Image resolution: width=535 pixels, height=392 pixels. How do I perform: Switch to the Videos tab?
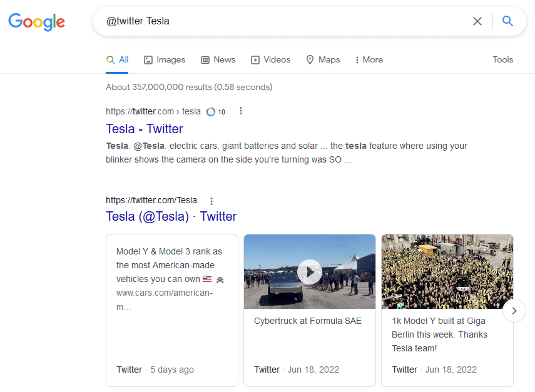(x=270, y=60)
